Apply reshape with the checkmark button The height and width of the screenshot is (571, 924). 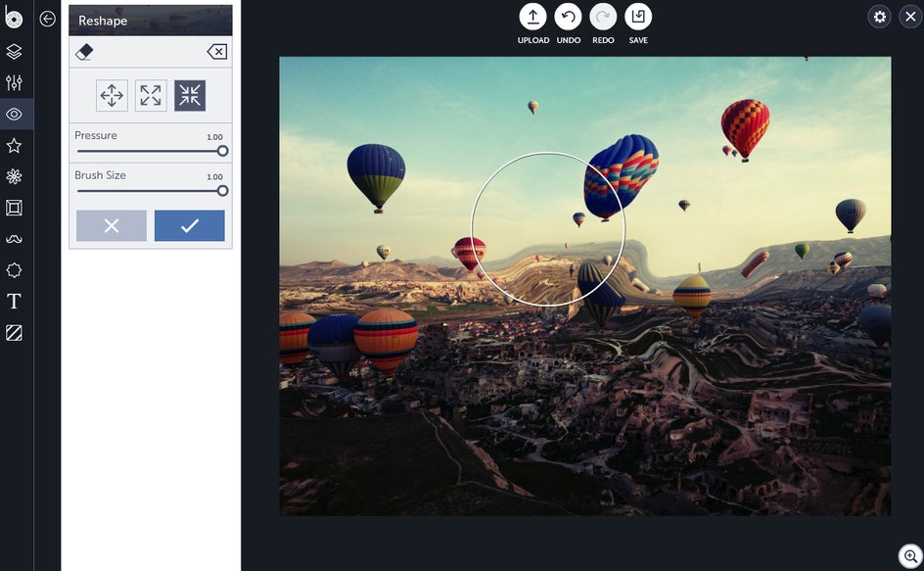(190, 225)
